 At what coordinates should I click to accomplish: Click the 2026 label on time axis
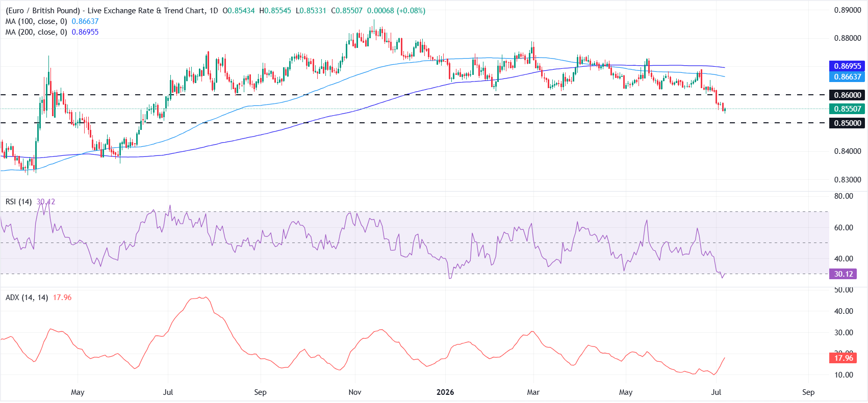[445, 392]
